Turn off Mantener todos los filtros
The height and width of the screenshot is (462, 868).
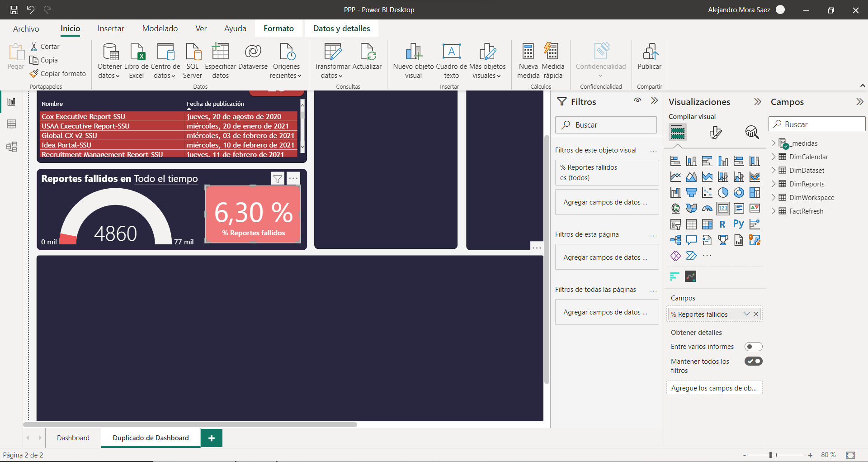pos(753,361)
